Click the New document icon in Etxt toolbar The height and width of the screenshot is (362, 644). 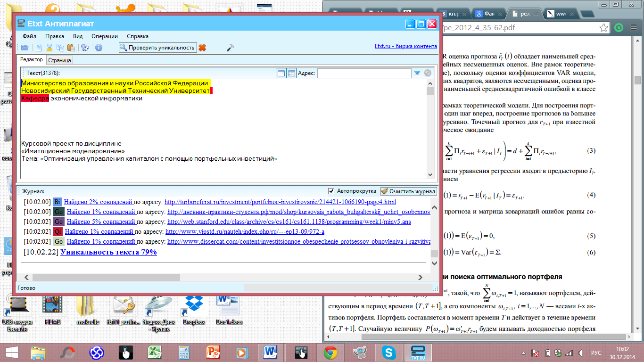pyautogui.click(x=39, y=48)
